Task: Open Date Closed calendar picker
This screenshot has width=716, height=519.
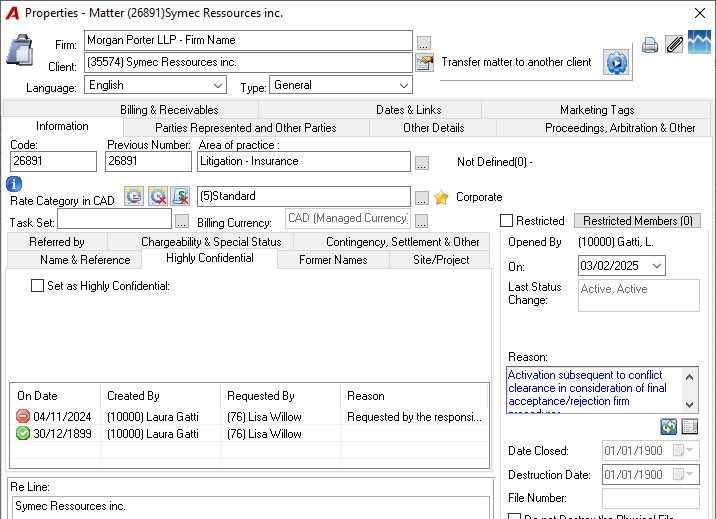Action: click(683, 451)
